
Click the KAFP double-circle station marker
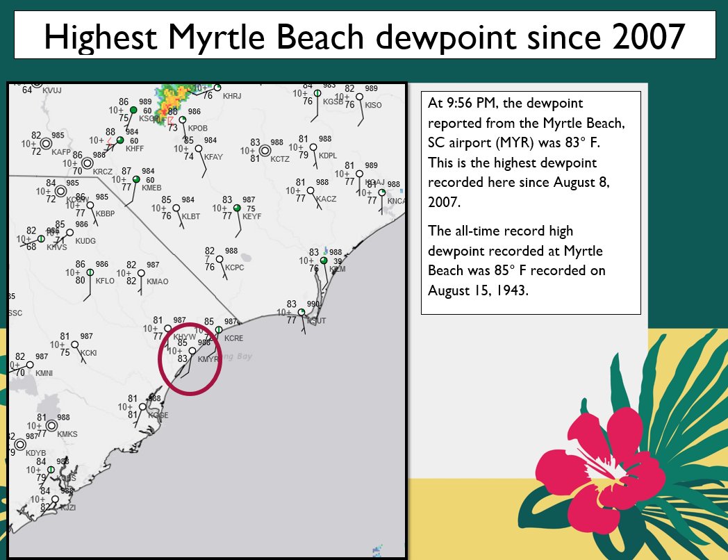click(x=46, y=144)
